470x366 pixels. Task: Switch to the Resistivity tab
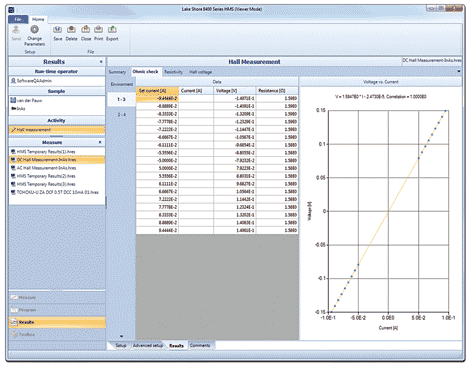(173, 72)
